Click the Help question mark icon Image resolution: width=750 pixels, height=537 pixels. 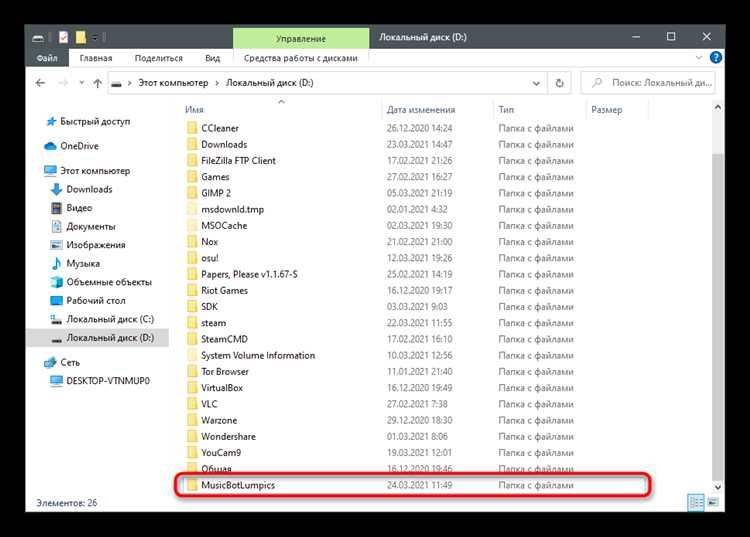tap(716, 58)
